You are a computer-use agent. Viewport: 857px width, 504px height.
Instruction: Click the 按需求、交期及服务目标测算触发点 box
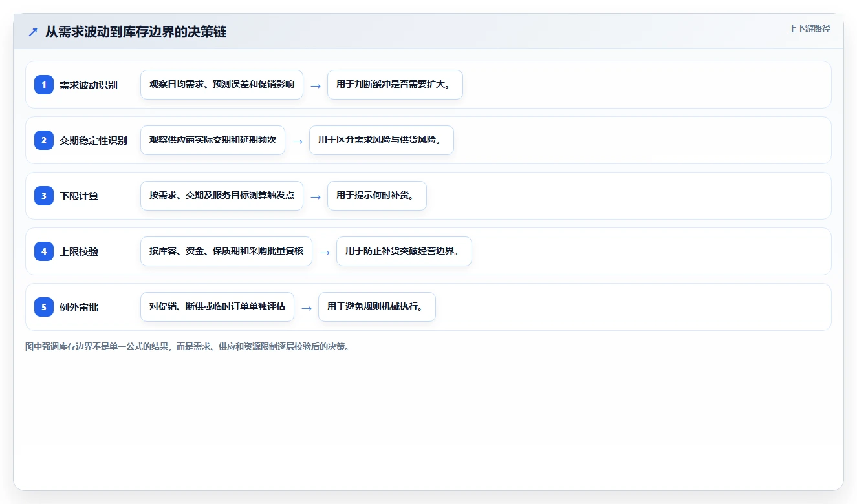(x=222, y=196)
